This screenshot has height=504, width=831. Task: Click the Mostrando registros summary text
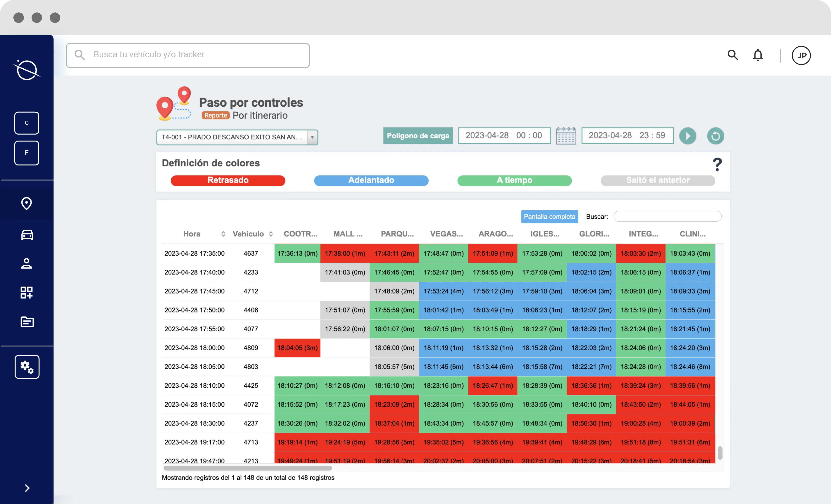click(248, 478)
